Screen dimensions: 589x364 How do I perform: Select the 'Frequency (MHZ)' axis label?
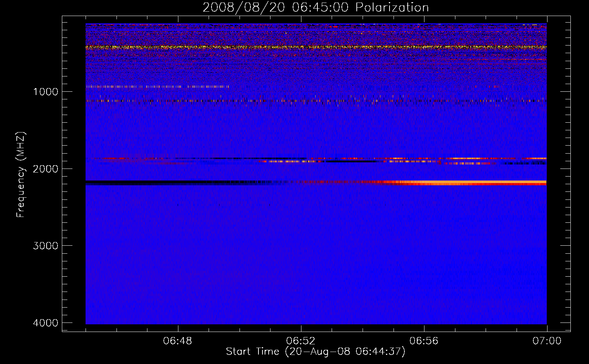[x=21, y=175]
